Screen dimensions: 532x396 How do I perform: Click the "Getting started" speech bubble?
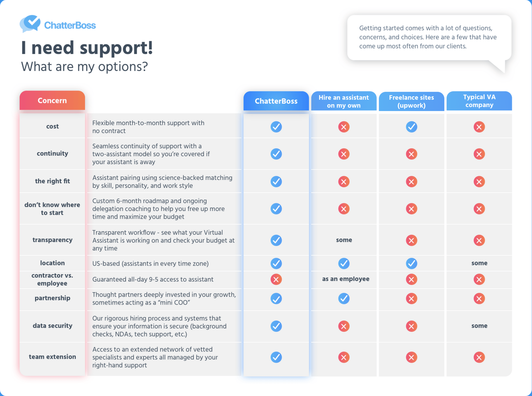(429, 37)
